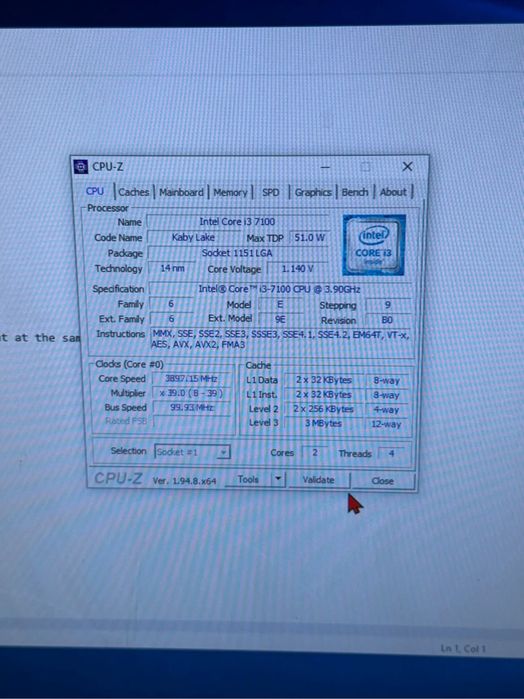
Task: Click the Instructions list 'MMX, SSE, SSE2...'
Action: tap(281, 339)
